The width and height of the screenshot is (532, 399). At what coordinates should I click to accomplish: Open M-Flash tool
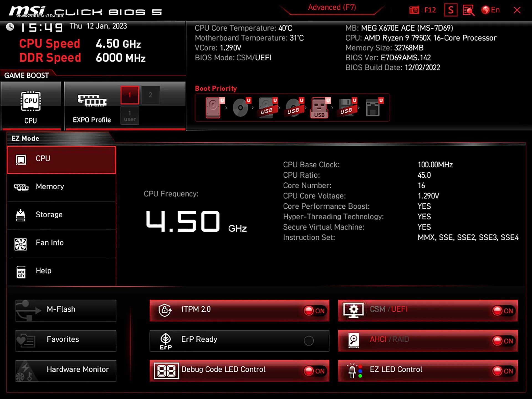(66, 309)
